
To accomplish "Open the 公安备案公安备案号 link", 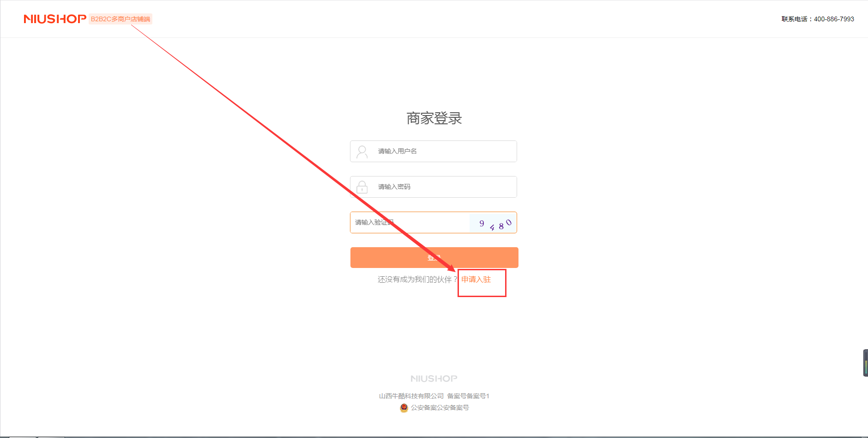I will click(x=440, y=408).
